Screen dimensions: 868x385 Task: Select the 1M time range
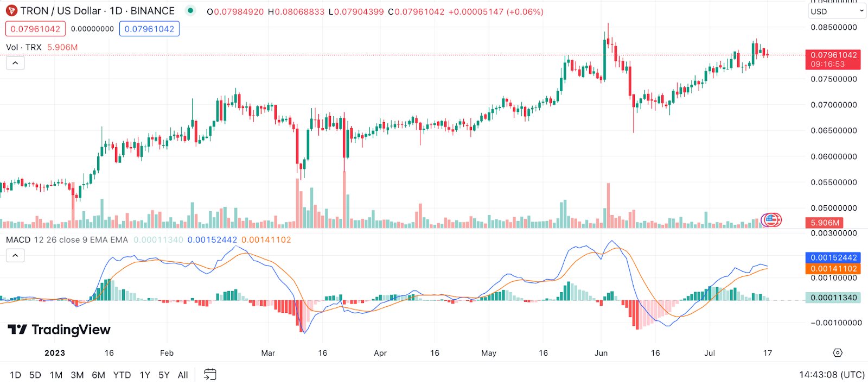(x=56, y=375)
